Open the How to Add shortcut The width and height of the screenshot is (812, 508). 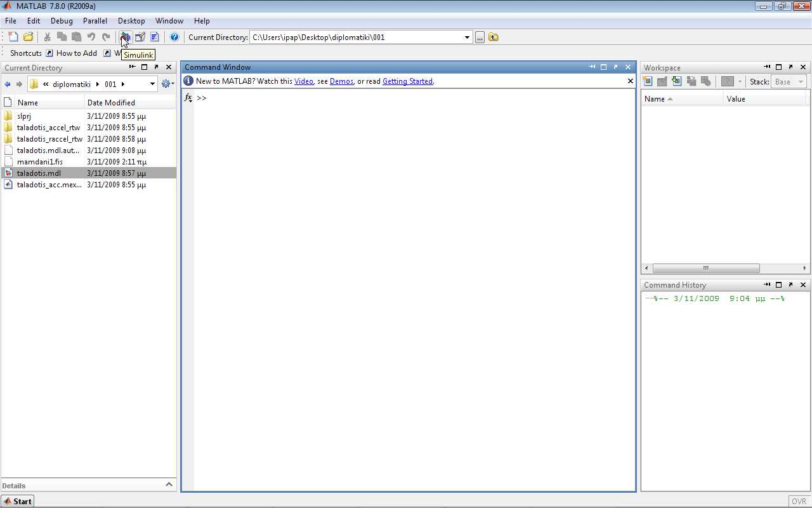(x=71, y=53)
